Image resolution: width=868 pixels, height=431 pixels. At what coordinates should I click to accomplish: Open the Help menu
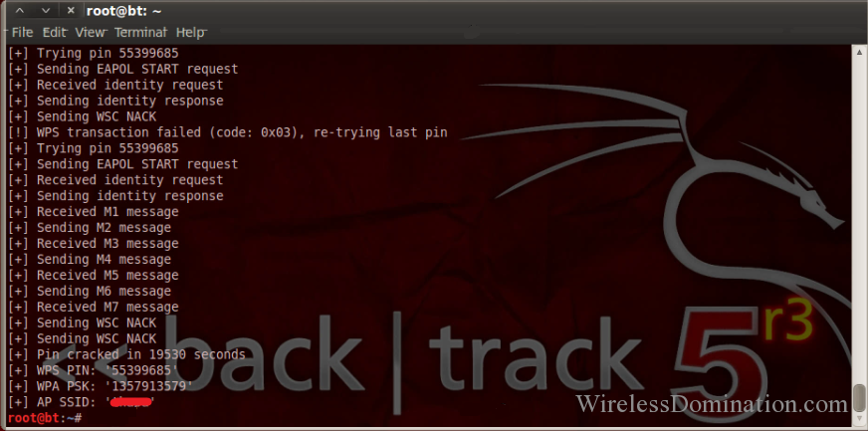(x=190, y=33)
